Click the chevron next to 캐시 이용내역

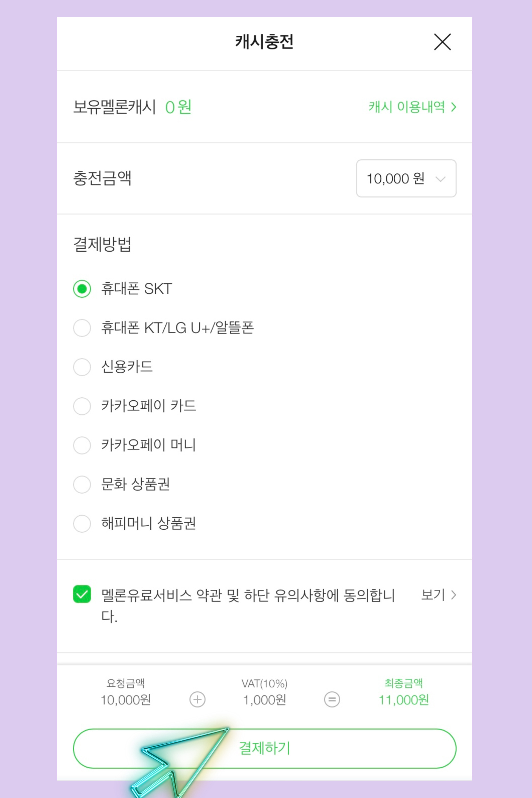pyautogui.click(x=454, y=107)
